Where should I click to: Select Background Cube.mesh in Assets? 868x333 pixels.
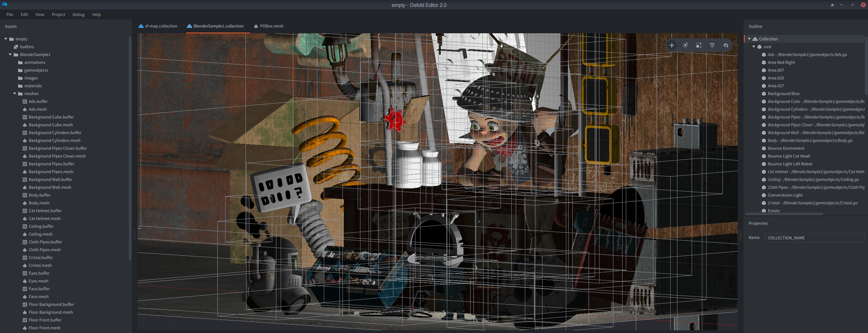click(51, 125)
